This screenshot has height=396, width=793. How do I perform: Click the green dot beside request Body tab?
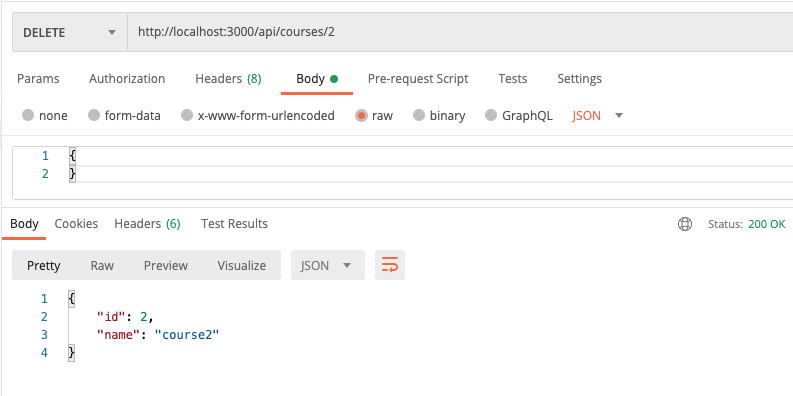334,79
